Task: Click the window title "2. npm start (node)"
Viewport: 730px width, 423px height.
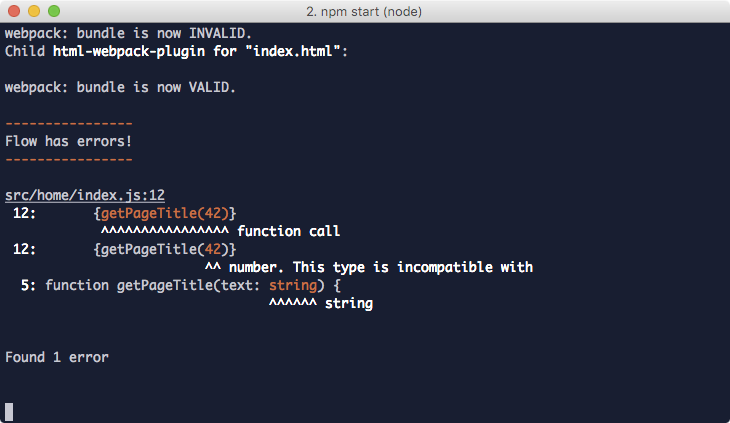Action: [364, 12]
